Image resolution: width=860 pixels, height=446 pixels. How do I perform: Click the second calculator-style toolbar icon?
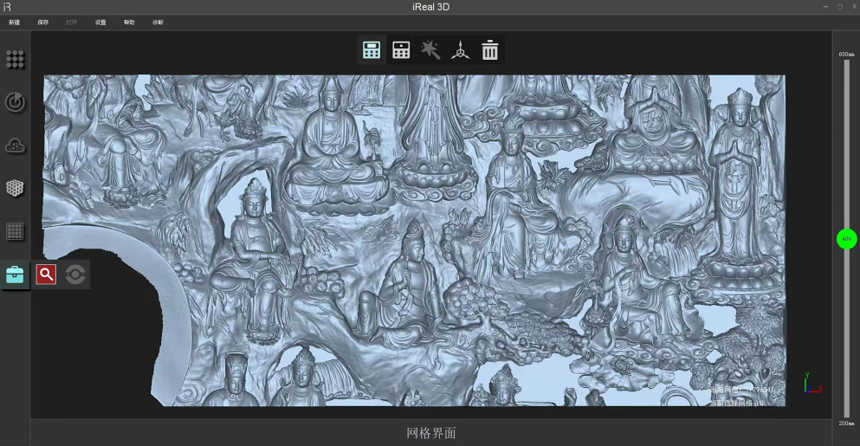tap(401, 50)
